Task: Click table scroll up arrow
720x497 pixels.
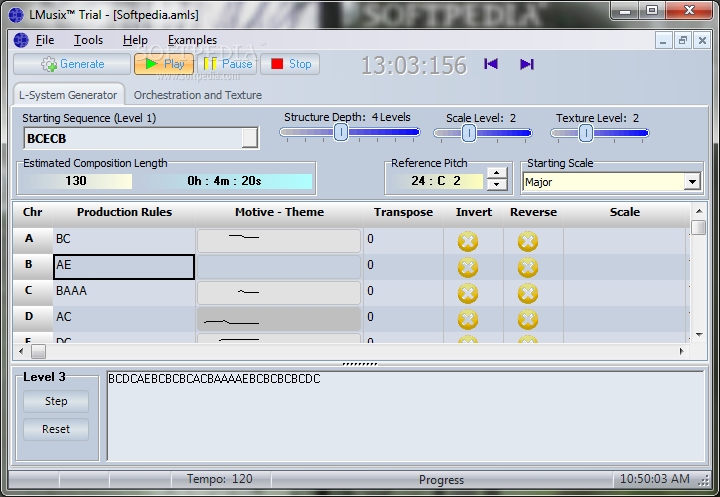Action: click(x=699, y=211)
